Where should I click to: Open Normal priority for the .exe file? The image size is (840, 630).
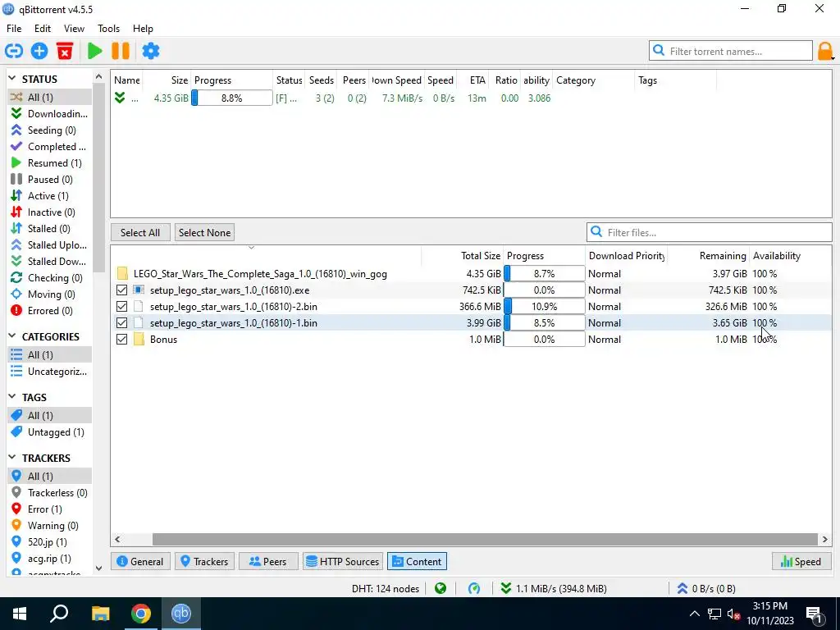(605, 290)
